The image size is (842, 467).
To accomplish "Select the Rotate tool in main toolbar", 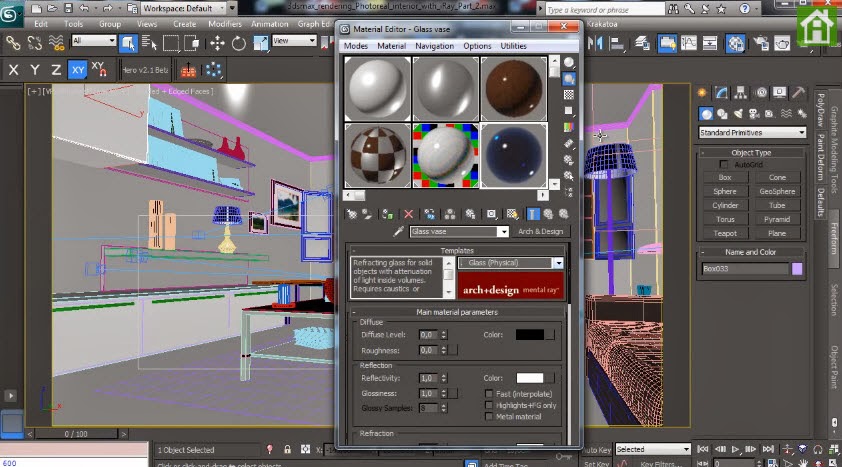I will click(238, 43).
